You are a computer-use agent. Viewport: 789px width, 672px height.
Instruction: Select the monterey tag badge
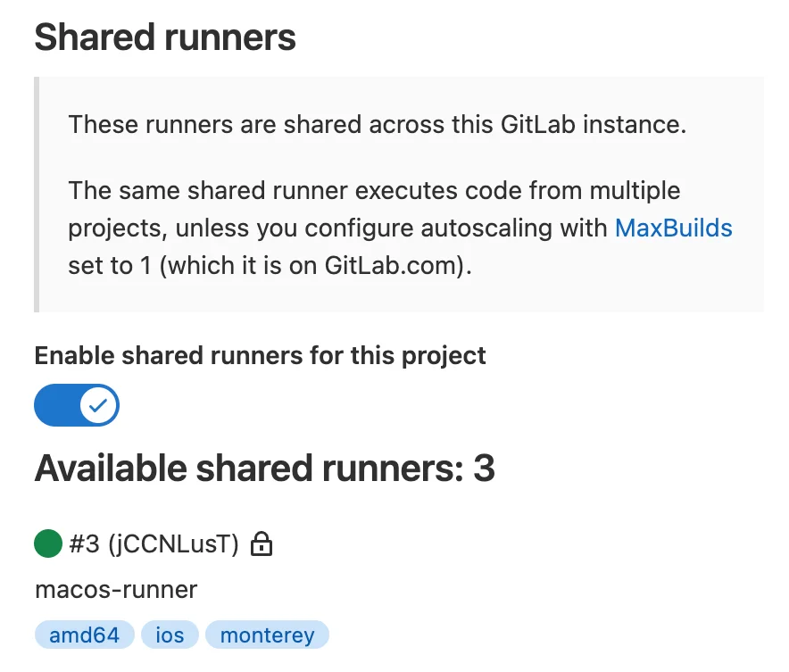click(267, 635)
